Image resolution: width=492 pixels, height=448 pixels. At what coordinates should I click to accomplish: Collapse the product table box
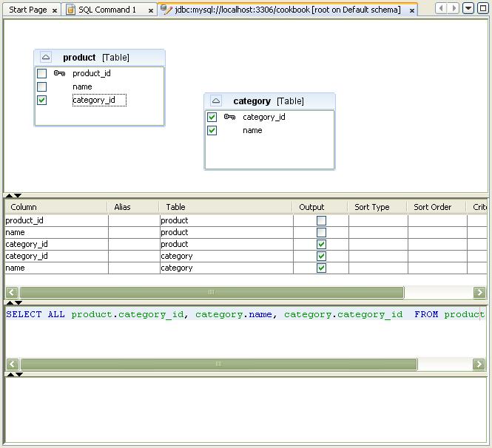click(x=46, y=58)
